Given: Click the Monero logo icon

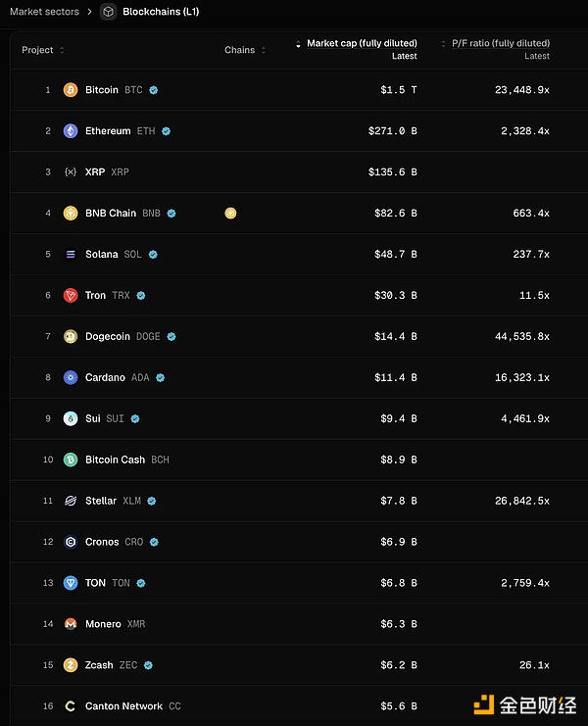Looking at the screenshot, I should coord(71,624).
